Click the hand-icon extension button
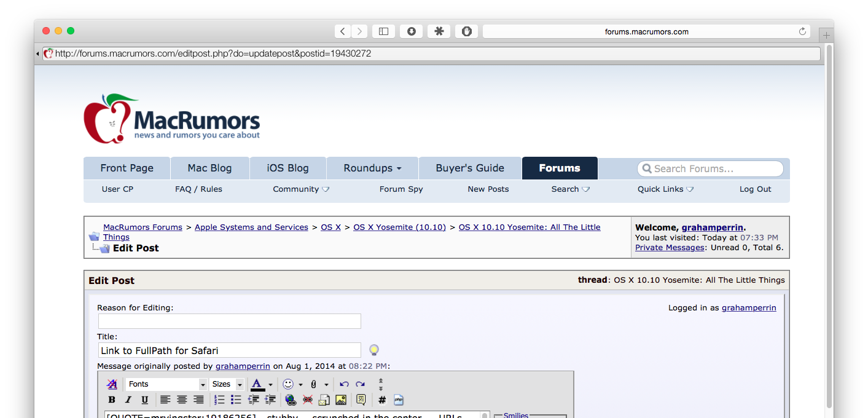 coord(467,31)
